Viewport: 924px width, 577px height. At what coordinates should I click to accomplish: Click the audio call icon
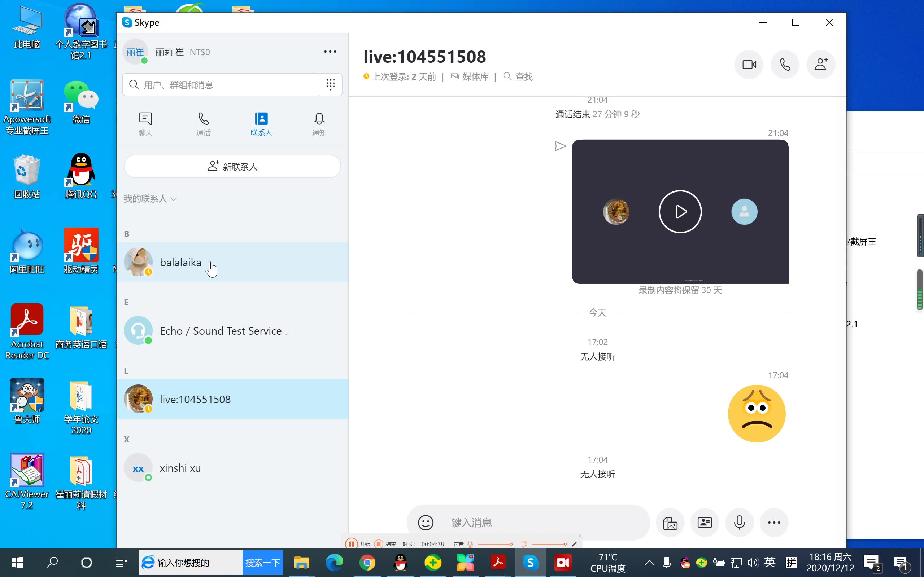point(785,64)
